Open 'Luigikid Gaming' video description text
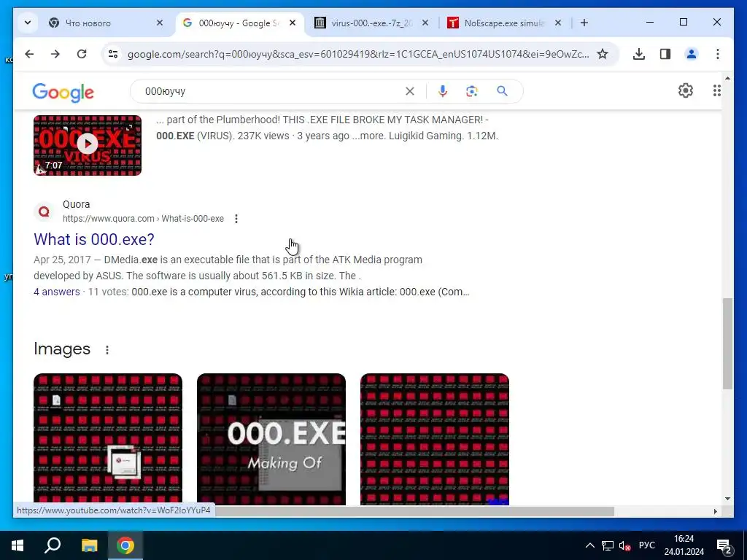Screen dimensions: 747x560 327,128
